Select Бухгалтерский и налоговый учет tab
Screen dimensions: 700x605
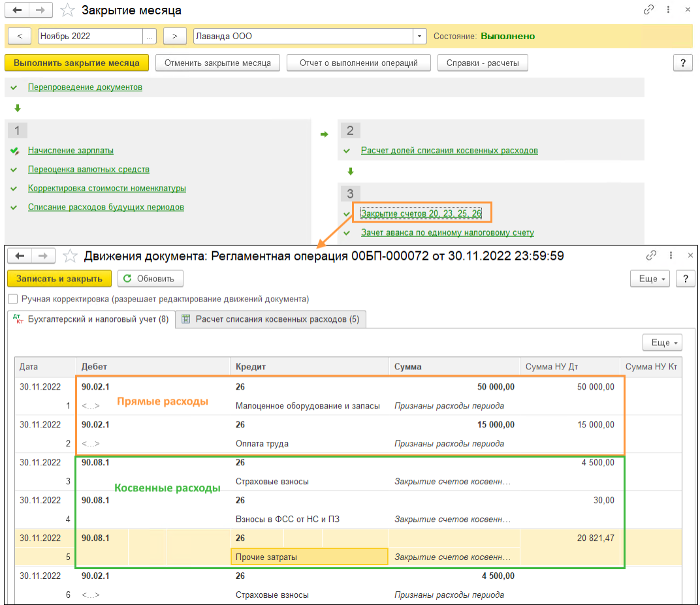tap(91, 319)
